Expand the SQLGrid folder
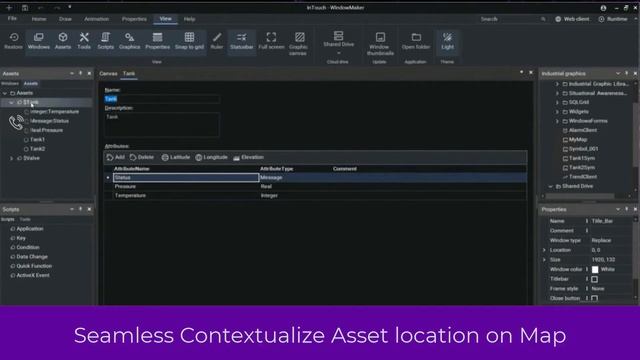This screenshot has height=360, width=640. pos(557,102)
